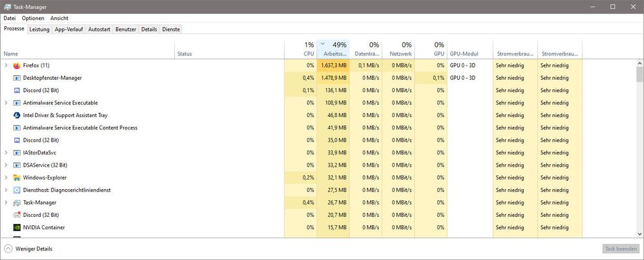Click GPU 0 - 3D in the Firefox row
The height and width of the screenshot is (260, 644).
(463, 66)
